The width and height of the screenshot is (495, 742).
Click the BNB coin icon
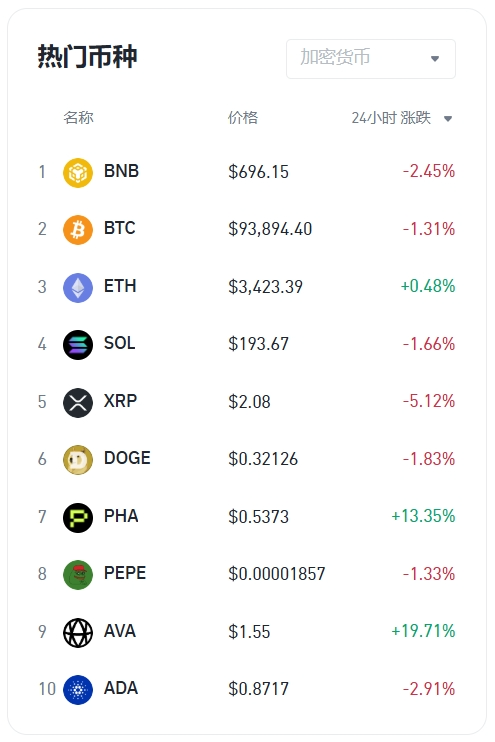tap(78, 173)
